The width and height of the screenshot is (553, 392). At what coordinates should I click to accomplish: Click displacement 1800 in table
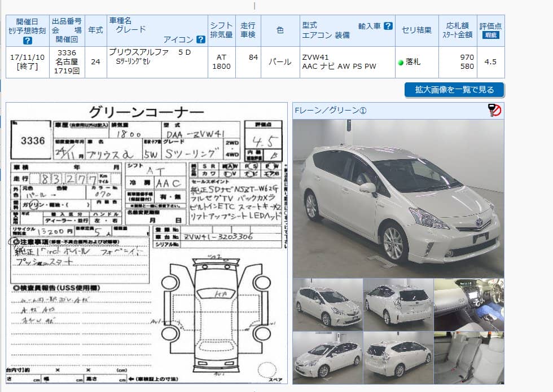(221, 67)
